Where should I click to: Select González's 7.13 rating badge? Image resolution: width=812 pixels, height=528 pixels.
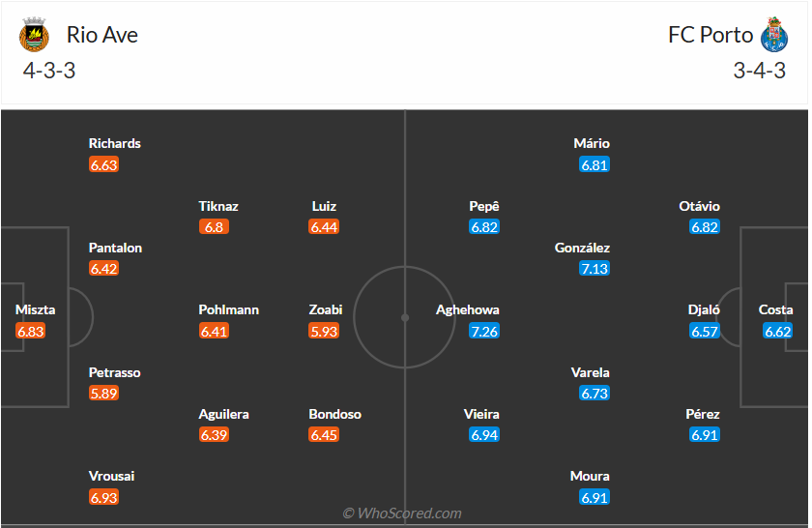594,269
